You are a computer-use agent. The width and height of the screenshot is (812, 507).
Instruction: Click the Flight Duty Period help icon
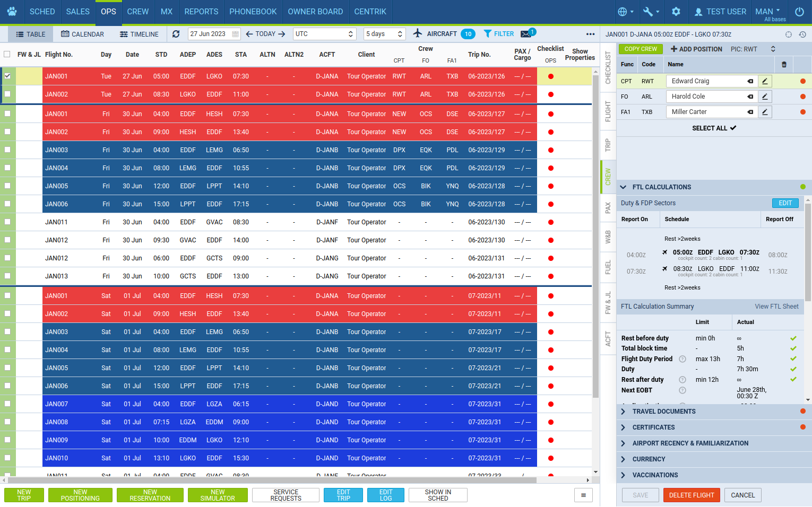pyautogui.click(x=683, y=359)
